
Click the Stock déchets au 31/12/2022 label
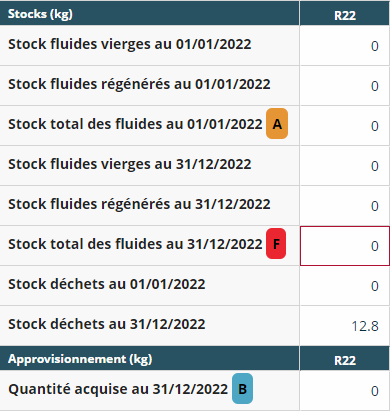click(x=107, y=324)
